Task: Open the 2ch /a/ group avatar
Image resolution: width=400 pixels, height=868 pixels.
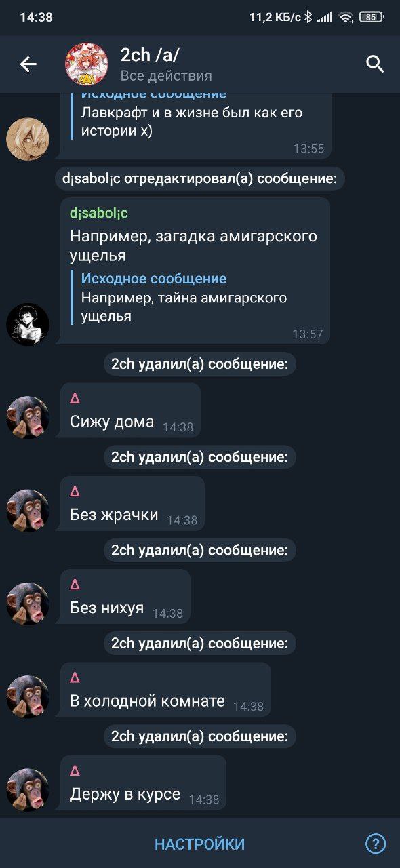Action: click(x=86, y=64)
